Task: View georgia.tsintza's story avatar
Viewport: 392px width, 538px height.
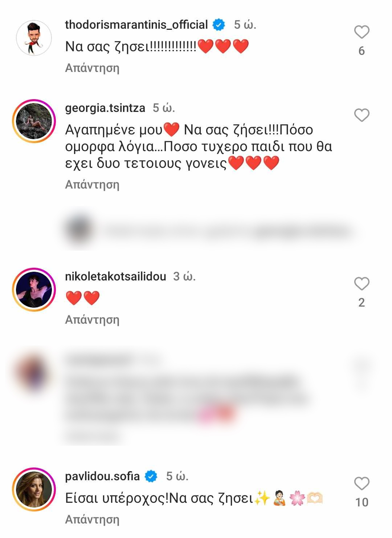Action: tap(34, 121)
